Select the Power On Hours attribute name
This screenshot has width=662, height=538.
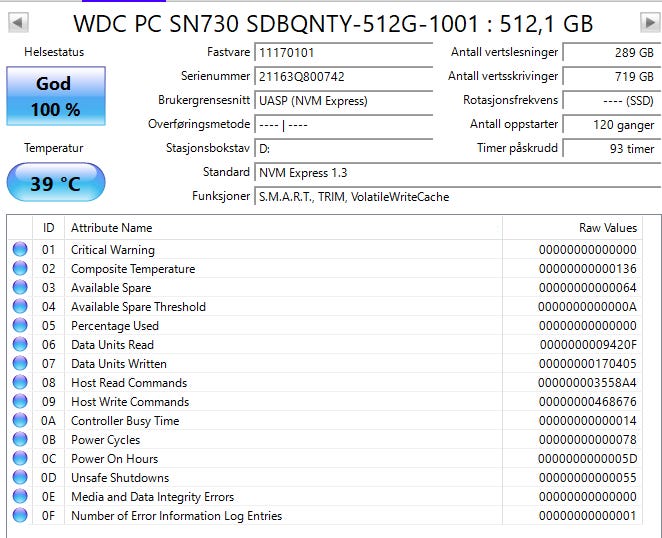(x=114, y=459)
